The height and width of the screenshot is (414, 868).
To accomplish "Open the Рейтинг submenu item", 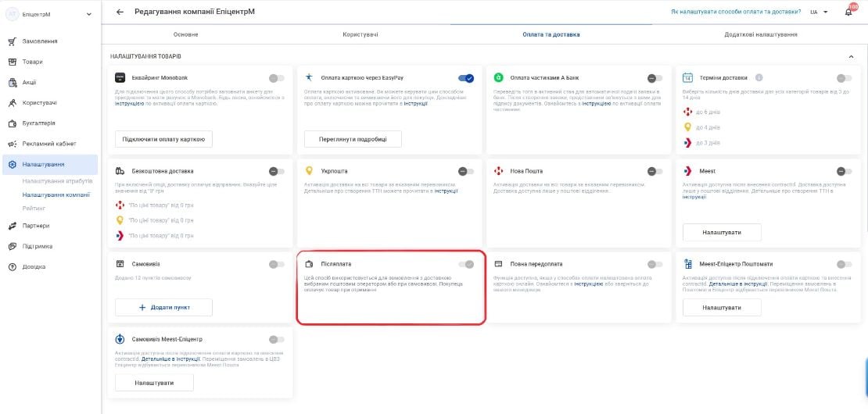I will click(33, 209).
